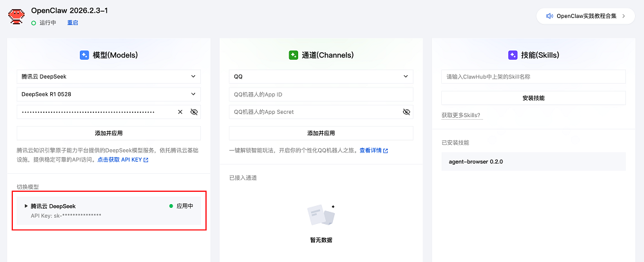The image size is (644, 262).
Task: Click the 模型(Models) heading
Action: coord(115,55)
